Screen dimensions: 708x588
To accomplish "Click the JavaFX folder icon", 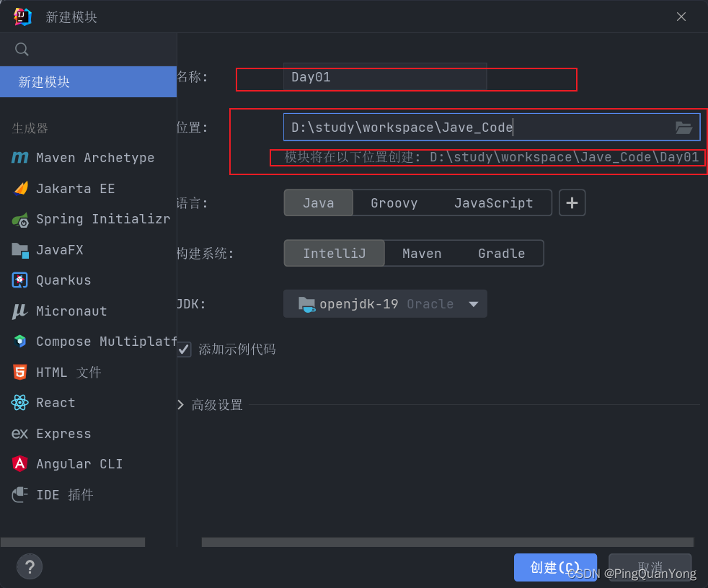I will pyautogui.click(x=20, y=250).
